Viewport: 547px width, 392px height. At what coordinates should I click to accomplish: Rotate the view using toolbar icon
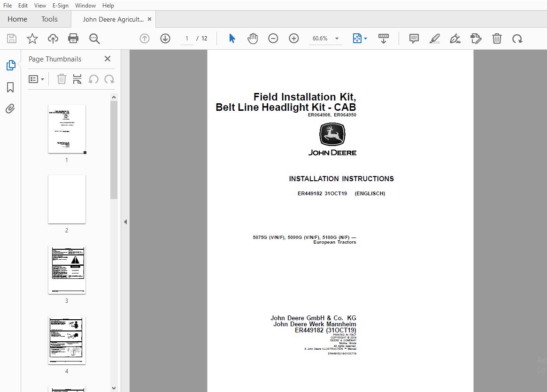(517, 38)
